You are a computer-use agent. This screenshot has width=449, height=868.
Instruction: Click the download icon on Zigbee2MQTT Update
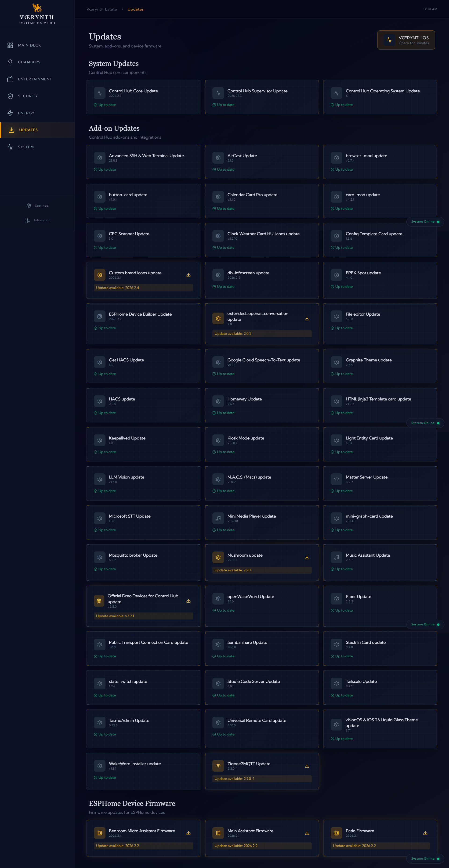[307, 766]
